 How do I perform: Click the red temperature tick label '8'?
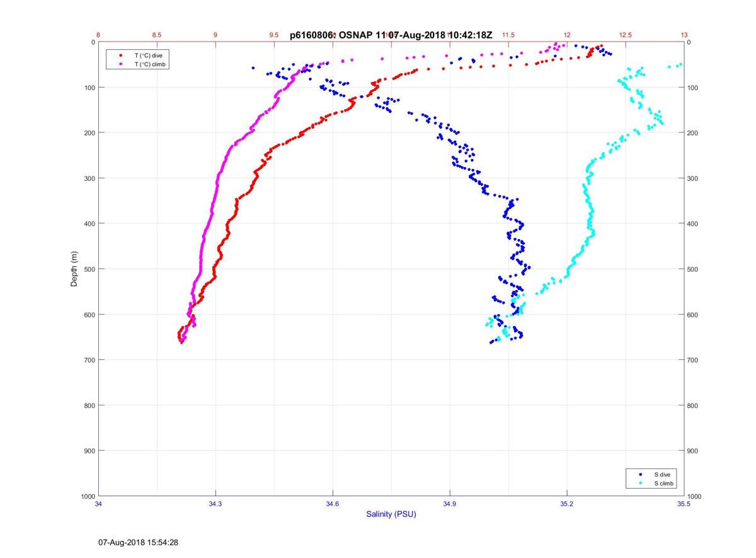98,35
